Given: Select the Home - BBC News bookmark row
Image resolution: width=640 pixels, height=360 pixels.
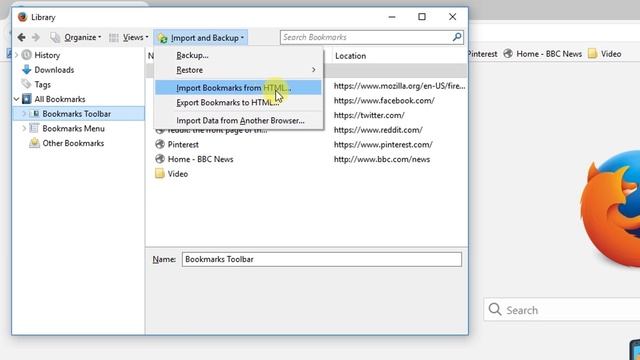Looking at the screenshot, I should [306, 159].
